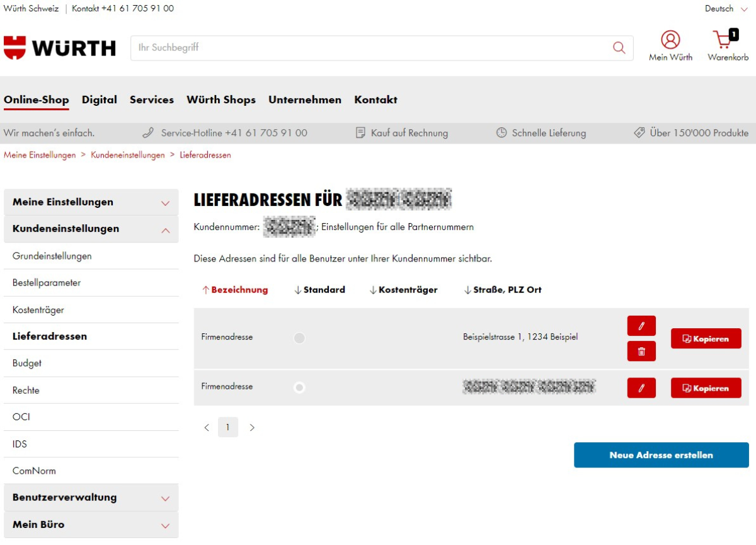Open the Deutsch language dropdown

click(726, 9)
